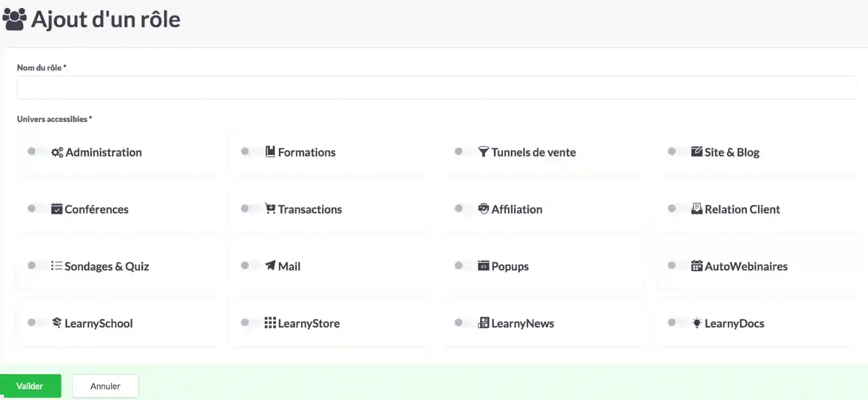Cancel with the Annuler button
This screenshot has width=868, height=400.
(x=106, y=386)
